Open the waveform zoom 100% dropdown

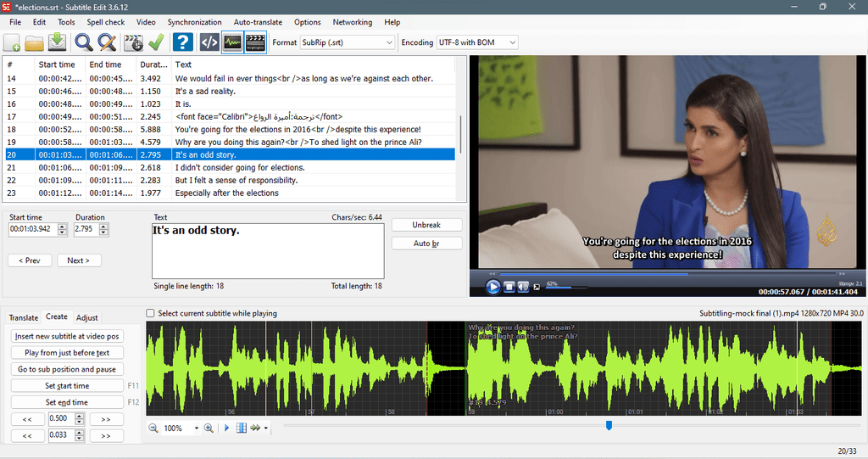click(x=196, y=428)
